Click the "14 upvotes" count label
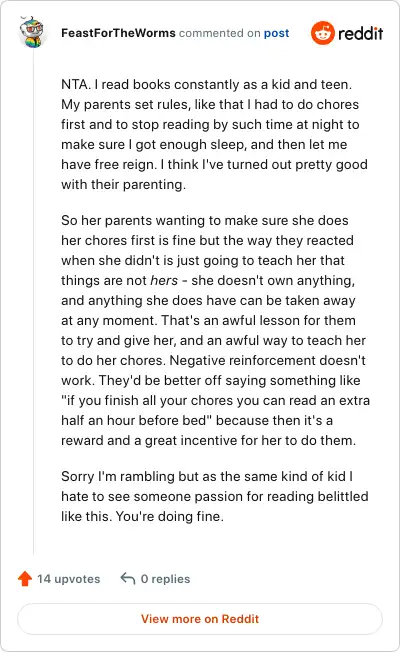400x652 pixels. click(69, 579)
